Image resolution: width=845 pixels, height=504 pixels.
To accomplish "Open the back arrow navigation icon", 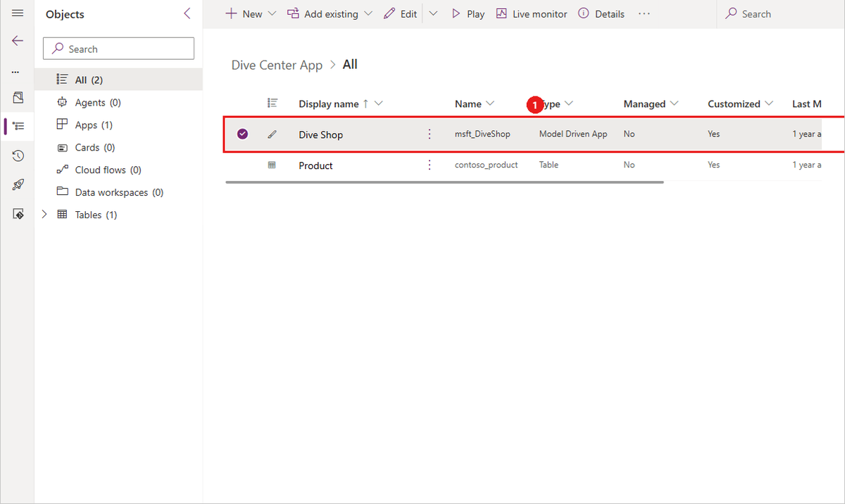I will click(17, 41).
